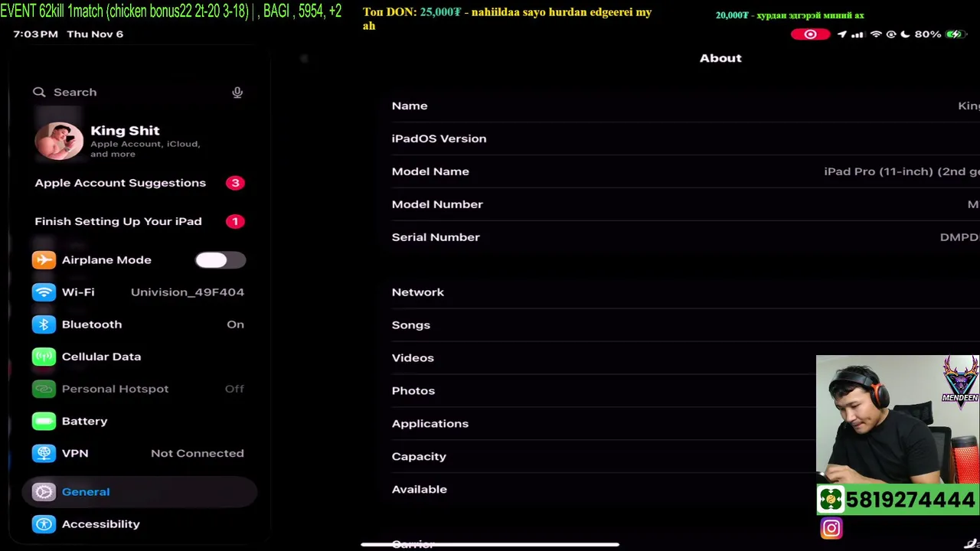Tap the red screen recording indicator
This screenshot has height=551, width=980.
click(810, 34)
